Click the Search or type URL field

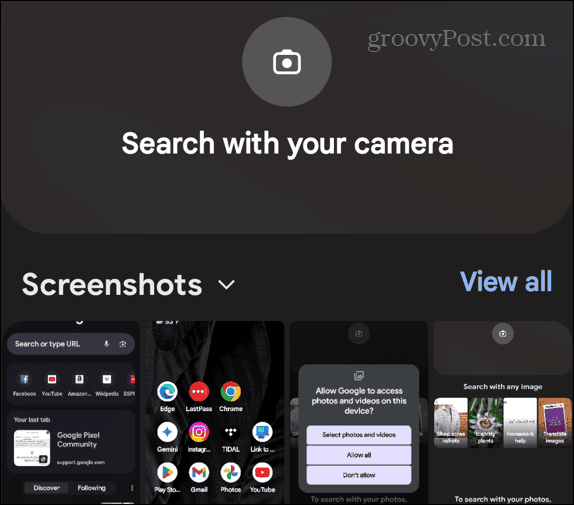[x=71, y=344]
